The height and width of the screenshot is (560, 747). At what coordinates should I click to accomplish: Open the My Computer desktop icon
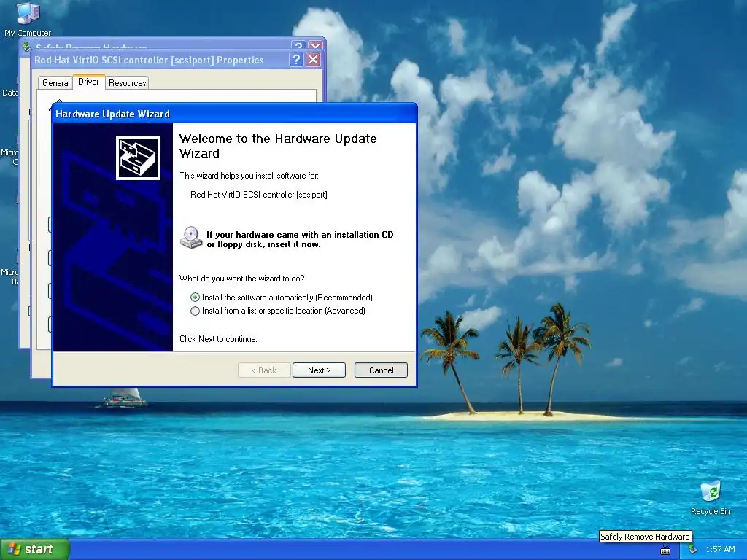pyautogui.click(x=28, y=20)
